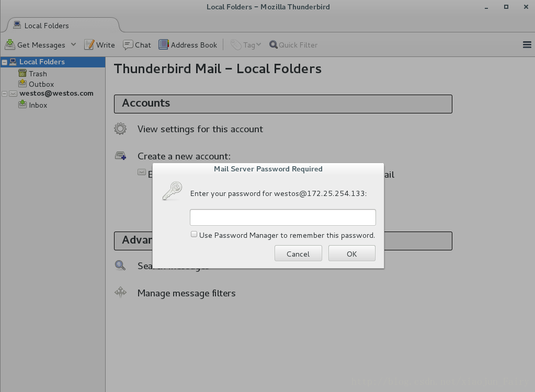Click the password text field
The height and width of the screenshot is (392, 535).
click(283, 217)
